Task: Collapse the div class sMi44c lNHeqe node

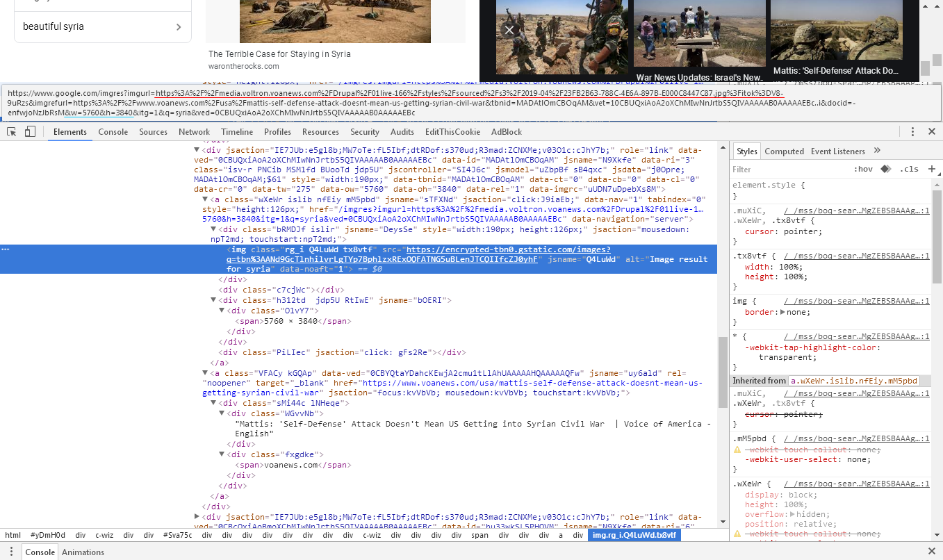Action: (215, 403)
